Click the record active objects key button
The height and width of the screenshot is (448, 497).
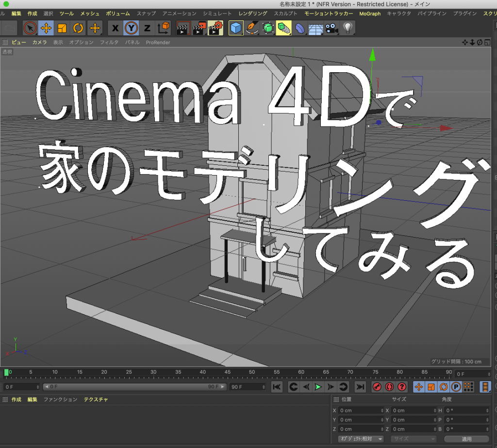377,387
